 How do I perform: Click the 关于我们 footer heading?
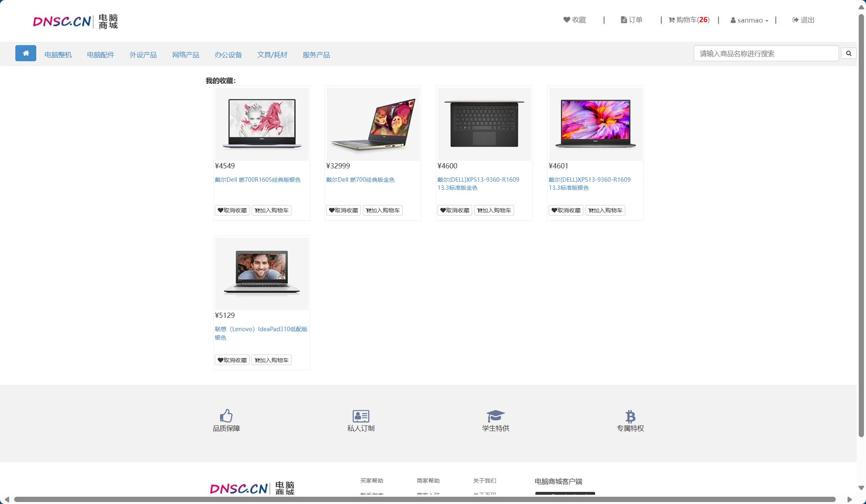(x=485, y=481)
